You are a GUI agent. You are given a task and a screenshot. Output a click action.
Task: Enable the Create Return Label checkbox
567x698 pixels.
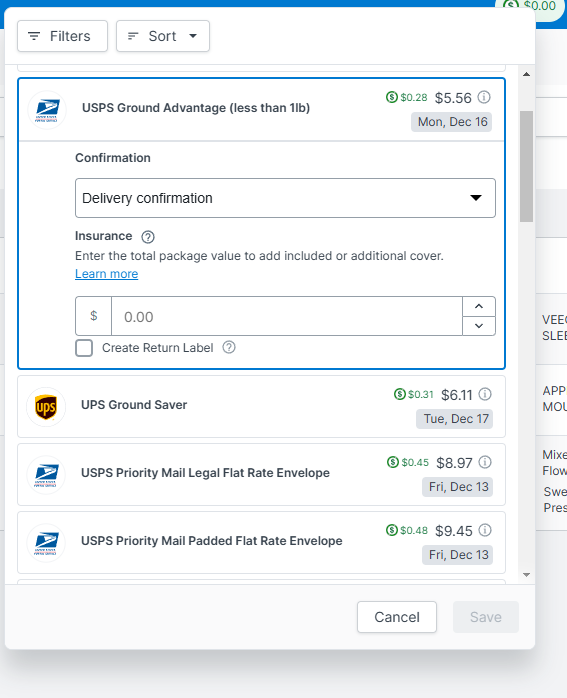coord(84,348)
